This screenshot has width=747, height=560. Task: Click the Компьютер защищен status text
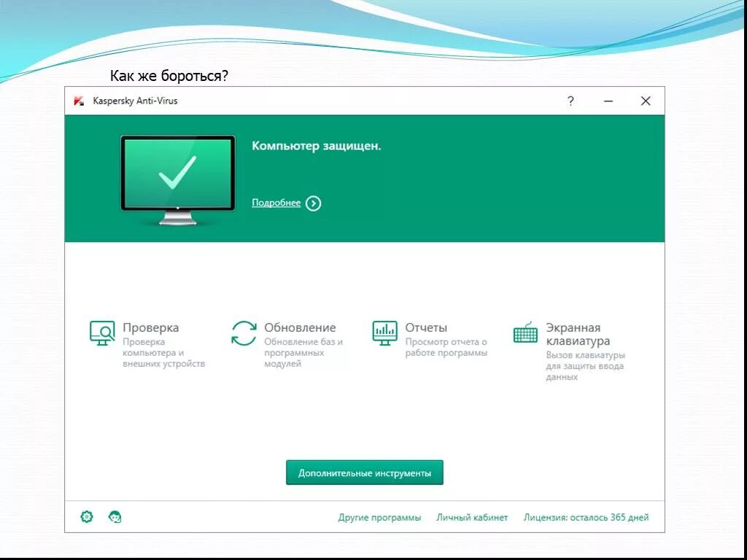click(x=317, y=146)
